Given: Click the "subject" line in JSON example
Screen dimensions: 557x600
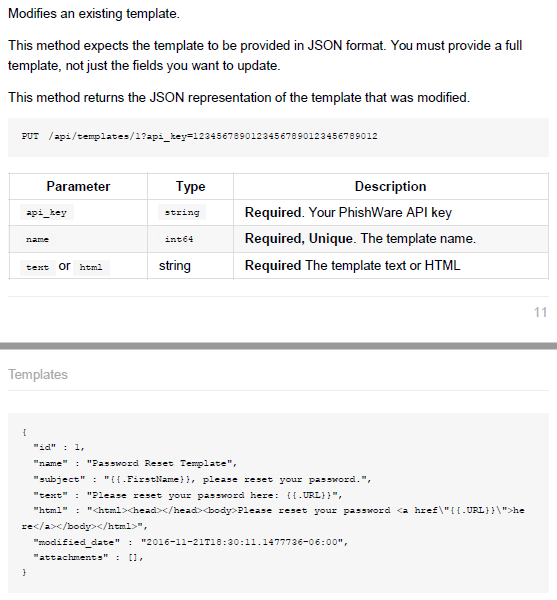Looking at the screenshot, I should pos(202,479).
